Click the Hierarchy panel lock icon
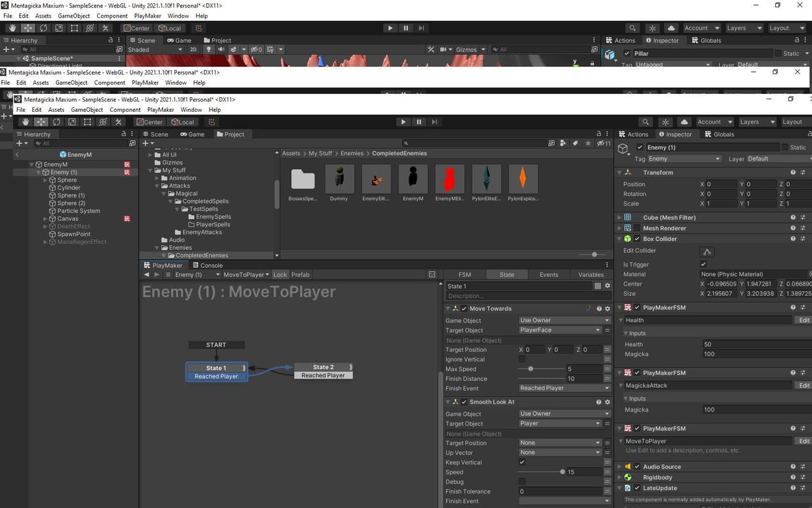The height and width of the screenshot is (508, 812). pyautogui.click(x=124, y=134)
